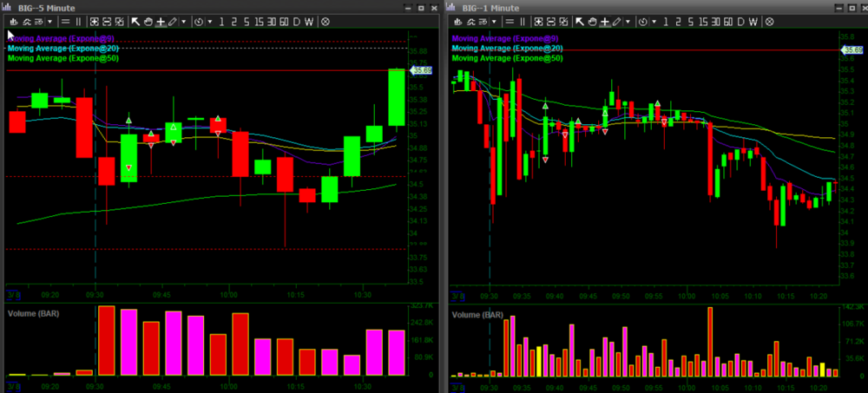Select Daily 'D' timeframe in 1 Minute chart
Image resolution: width=868 pixels, height=393 pixels.
pos(742,21)
